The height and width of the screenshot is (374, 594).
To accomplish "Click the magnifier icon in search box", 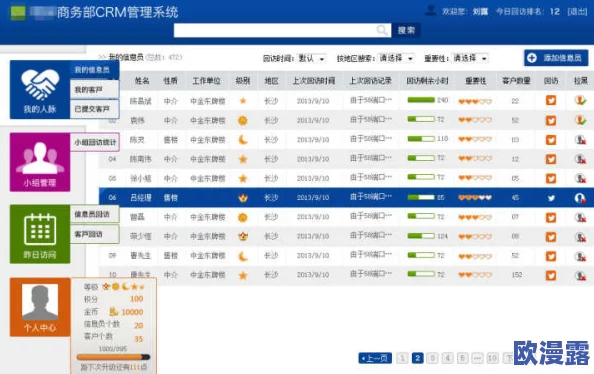I will [382, 30].
